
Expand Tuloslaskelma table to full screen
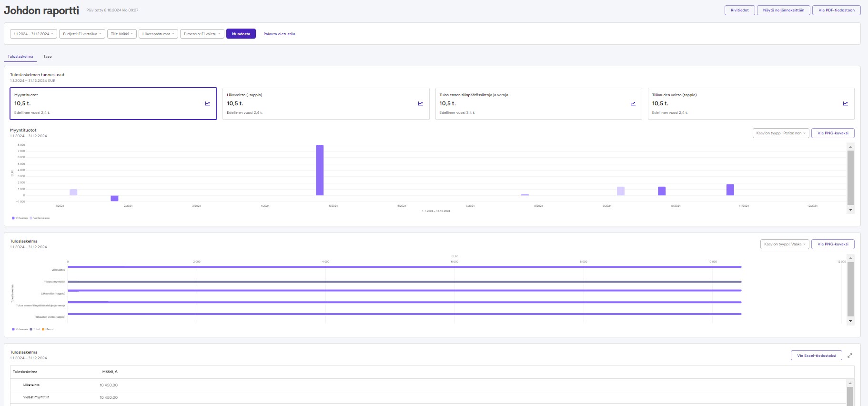pos(850,355)
